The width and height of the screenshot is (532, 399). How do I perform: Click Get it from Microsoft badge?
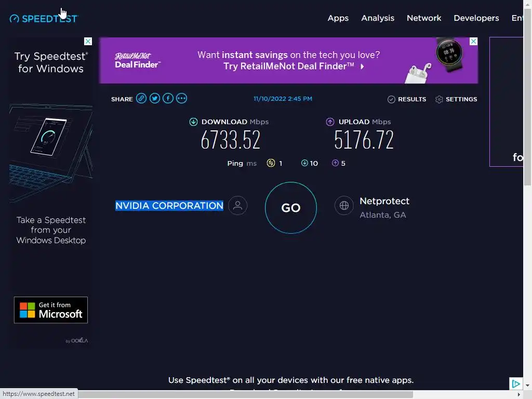pyautogui.click(x=51, y=310)
